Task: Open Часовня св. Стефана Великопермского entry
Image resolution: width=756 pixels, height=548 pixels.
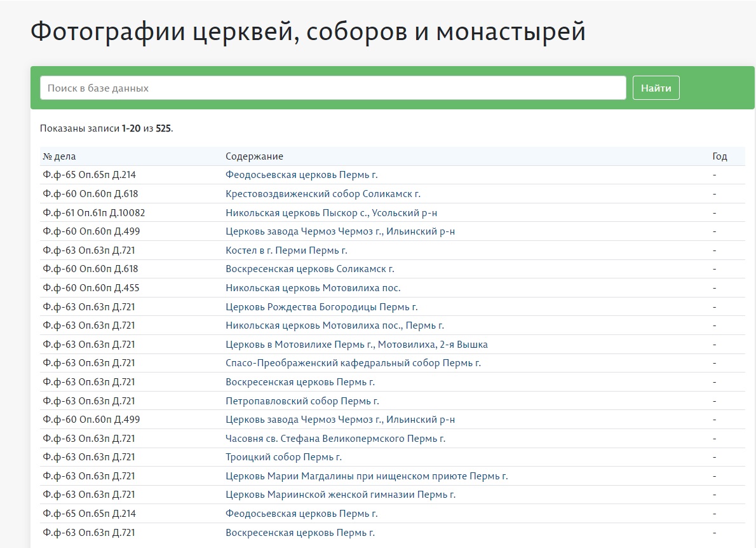Action: click(x=335, y=439)
